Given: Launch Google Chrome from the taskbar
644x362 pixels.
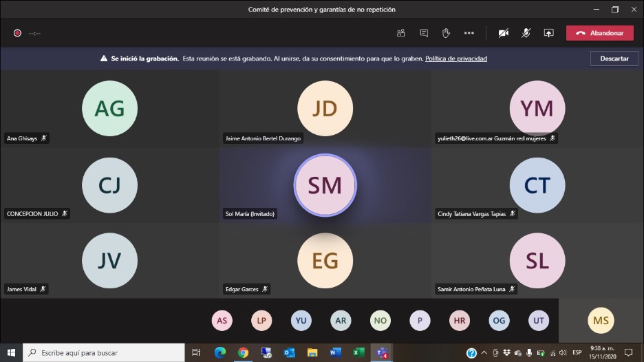Looking at the screenshot, I should tap(243, 352).
